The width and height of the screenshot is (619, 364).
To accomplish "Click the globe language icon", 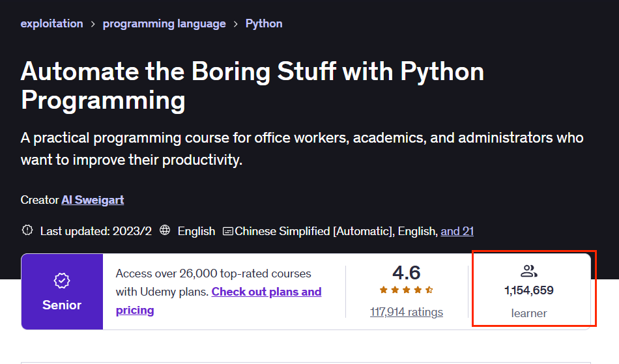I will click(165, 231).
